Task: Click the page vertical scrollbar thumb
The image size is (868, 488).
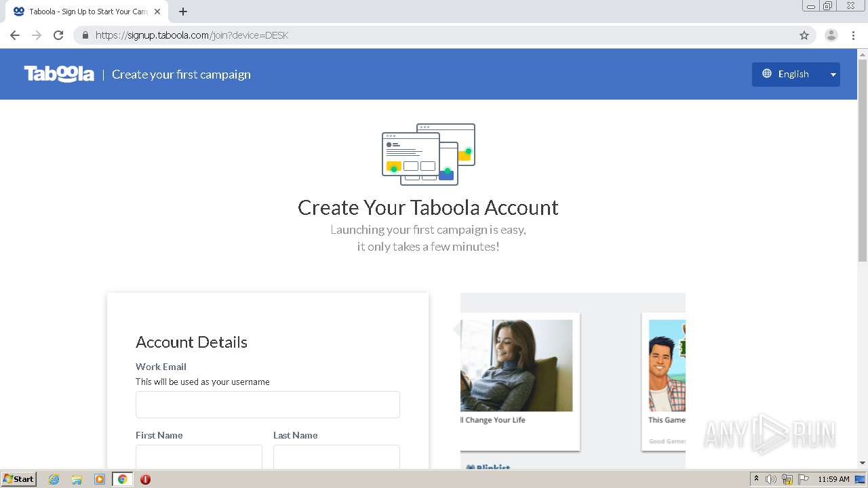Action: [x=863, y=160]
